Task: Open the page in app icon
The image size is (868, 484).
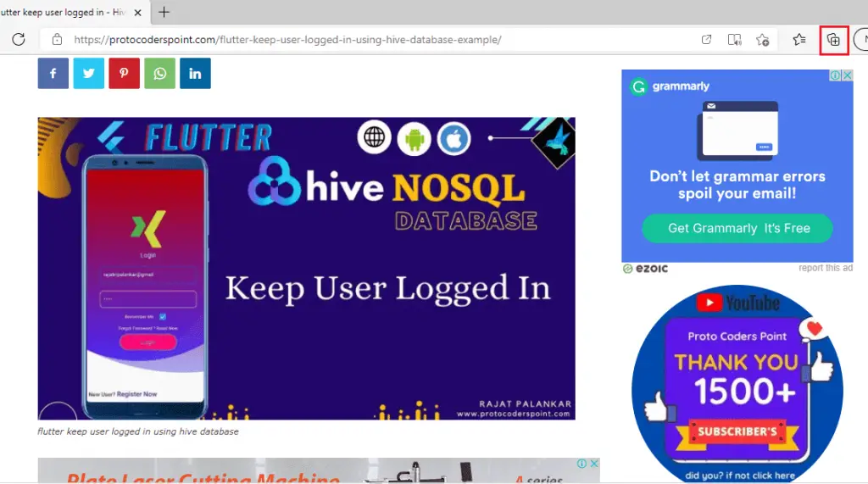Action: coord(706,39)
